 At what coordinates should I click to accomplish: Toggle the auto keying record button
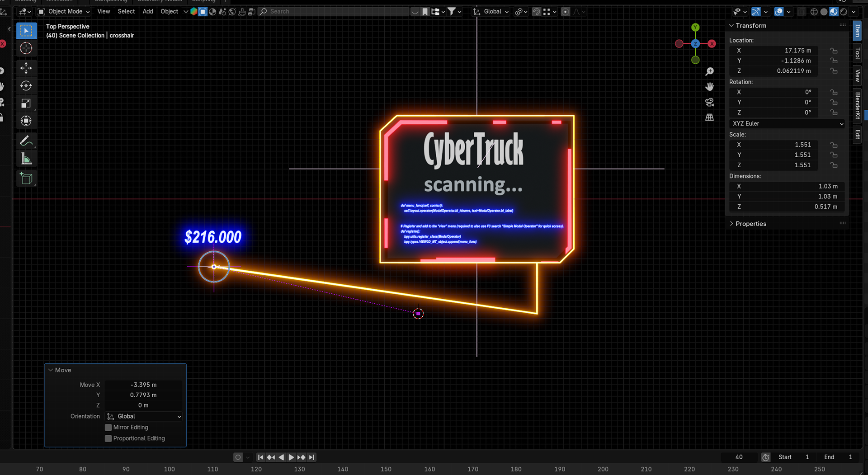click(238, 457)
